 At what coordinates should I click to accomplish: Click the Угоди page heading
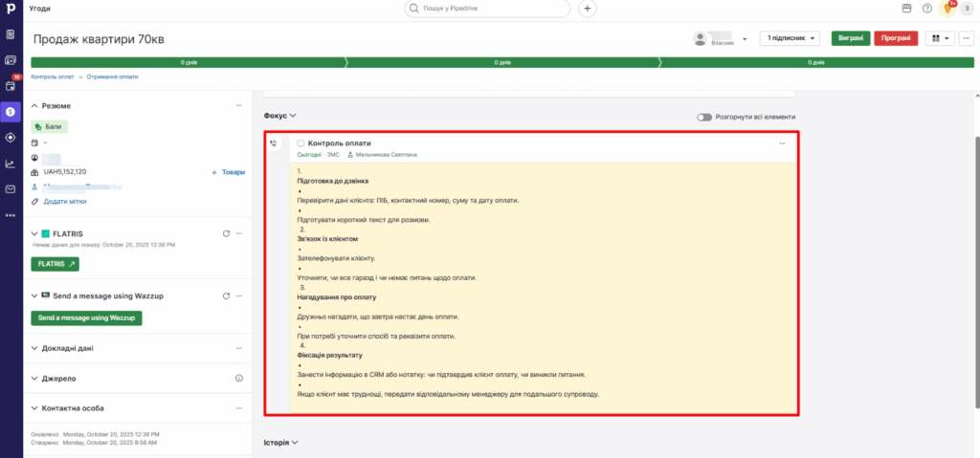point(40,9)
